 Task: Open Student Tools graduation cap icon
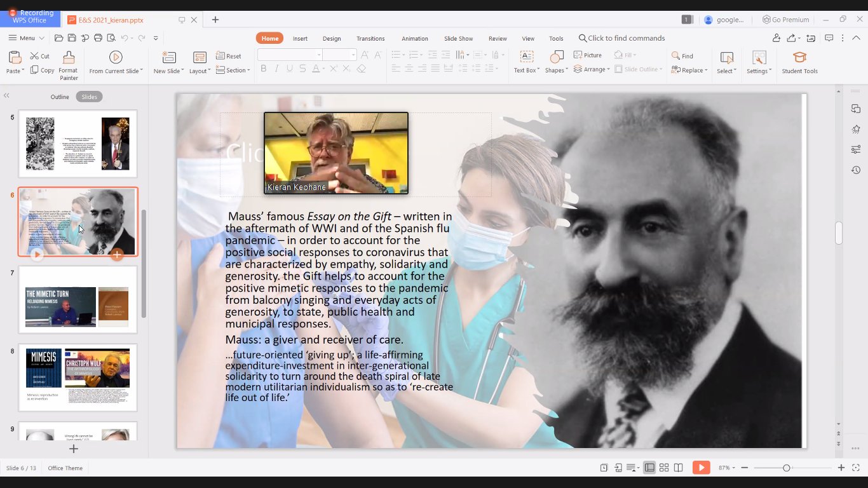[x=799, y=58]
